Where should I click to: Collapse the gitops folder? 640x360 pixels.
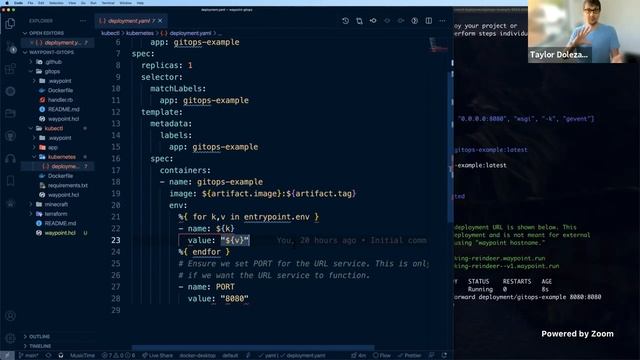52,71
